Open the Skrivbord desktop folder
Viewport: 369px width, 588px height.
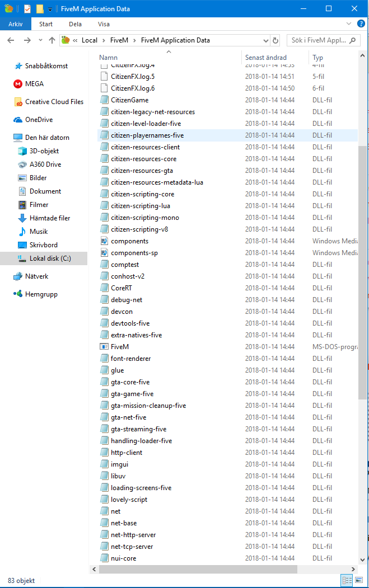[38, 245]
